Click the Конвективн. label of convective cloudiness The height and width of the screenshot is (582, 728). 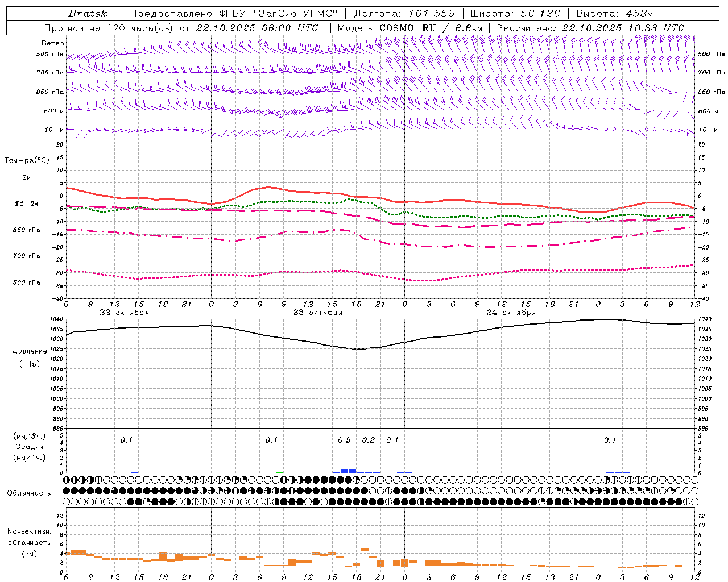tap(30, 531)
